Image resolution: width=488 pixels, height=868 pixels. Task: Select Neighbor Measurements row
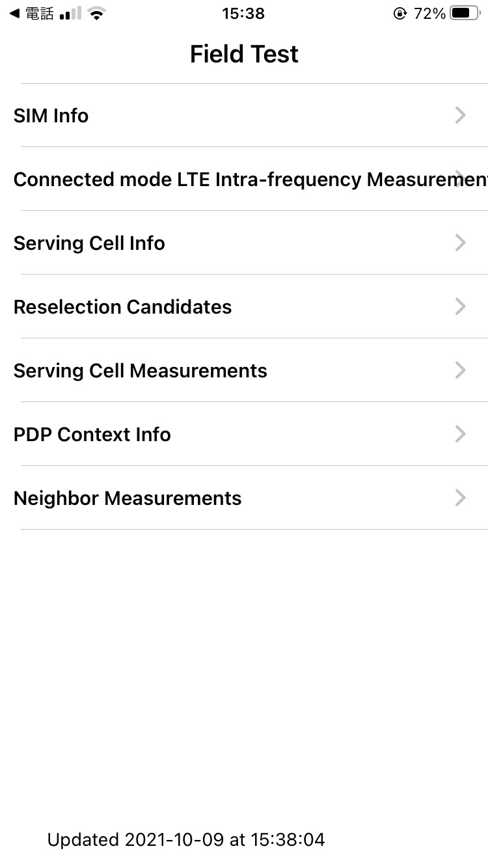(x=128, y=498)
